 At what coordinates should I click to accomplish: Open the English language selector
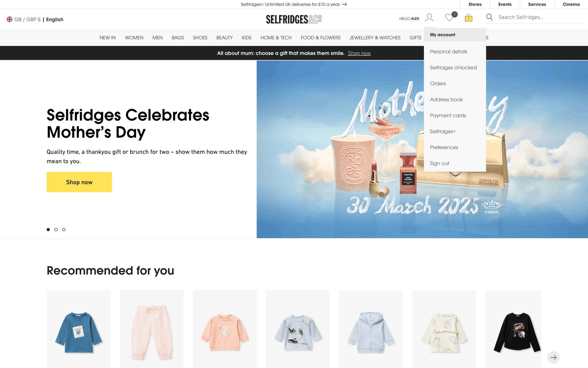(x=55, y=19)
